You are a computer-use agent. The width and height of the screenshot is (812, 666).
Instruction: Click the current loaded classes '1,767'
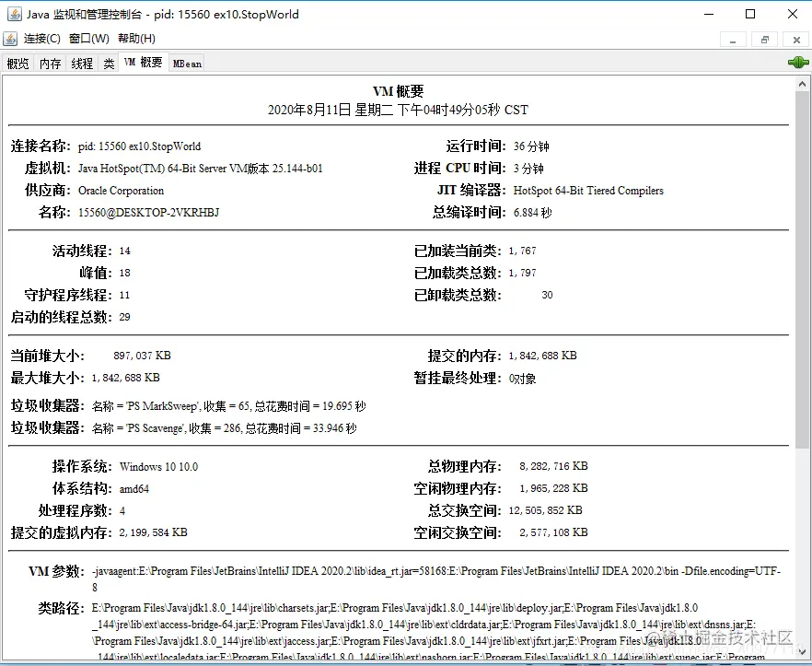point(523,251)
